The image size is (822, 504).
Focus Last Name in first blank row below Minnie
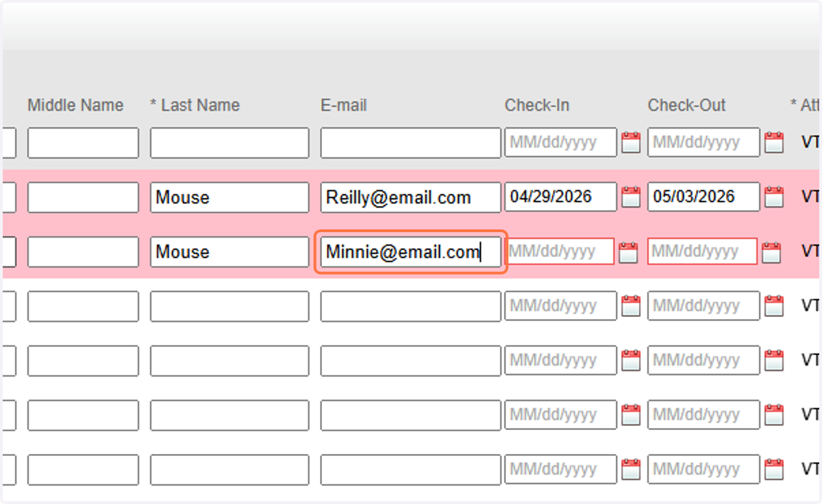click(x=229, y=306)
